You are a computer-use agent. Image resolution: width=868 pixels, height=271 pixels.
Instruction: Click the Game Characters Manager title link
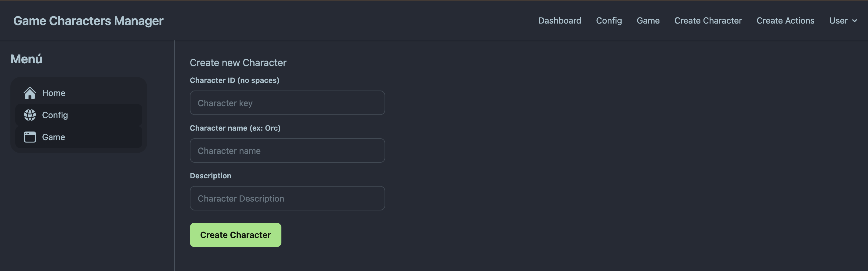point(88,21)
